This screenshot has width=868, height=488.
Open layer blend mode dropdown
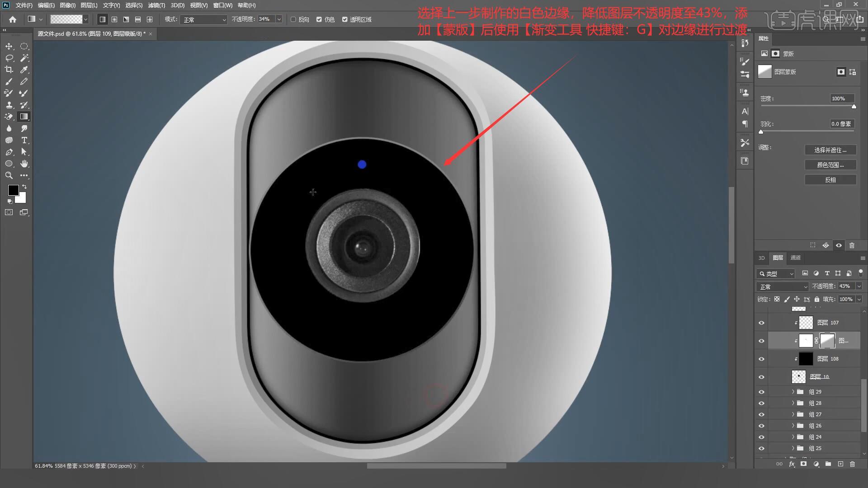tap(783, 286)
